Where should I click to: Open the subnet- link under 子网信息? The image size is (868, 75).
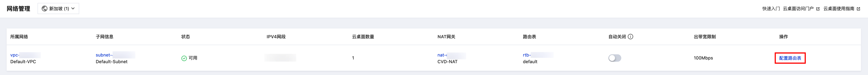coord(103,55)
